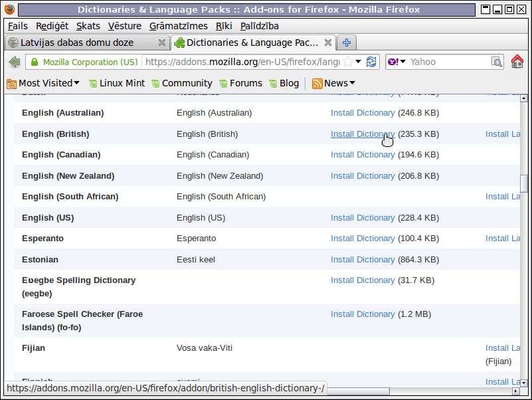This screenshot has width=532, height=400.
Task: Open the Palīdzība menu
Action: click(x=260, y=26)
